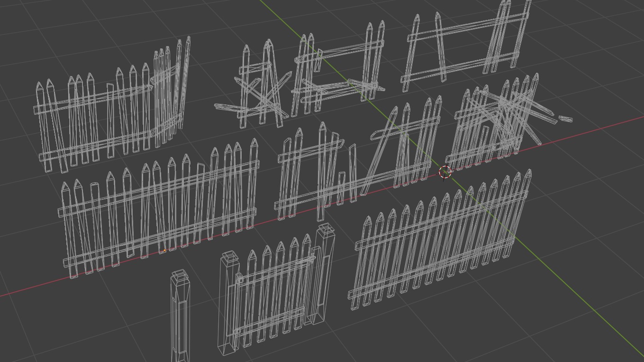
Task: Click the small orange origin dot
Action: [165, 251]
